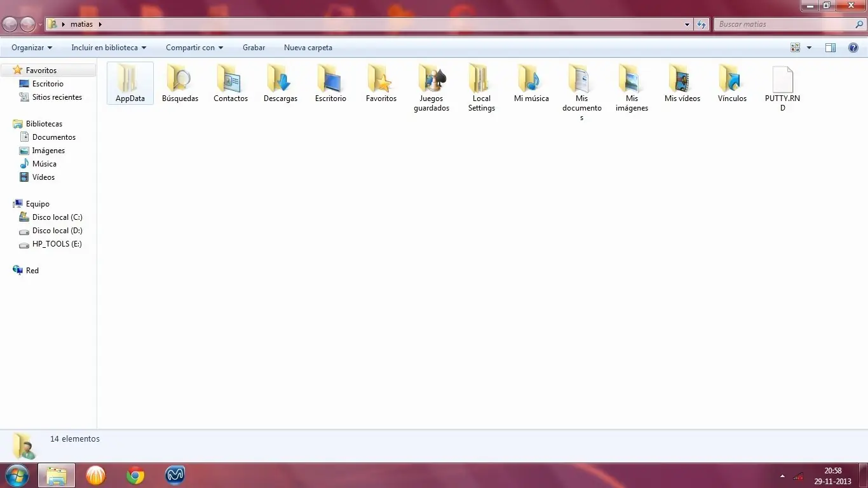Select the Descargas folder icon
This screenshot has height=488, width=868.
[280, 78]
